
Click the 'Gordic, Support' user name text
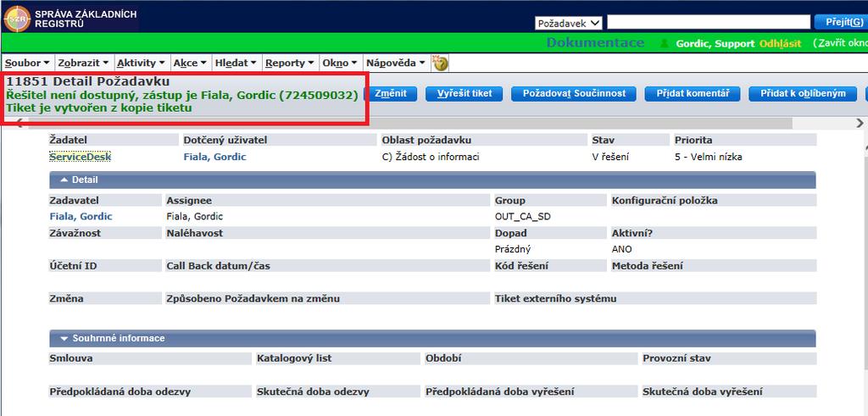click(715, 44)
